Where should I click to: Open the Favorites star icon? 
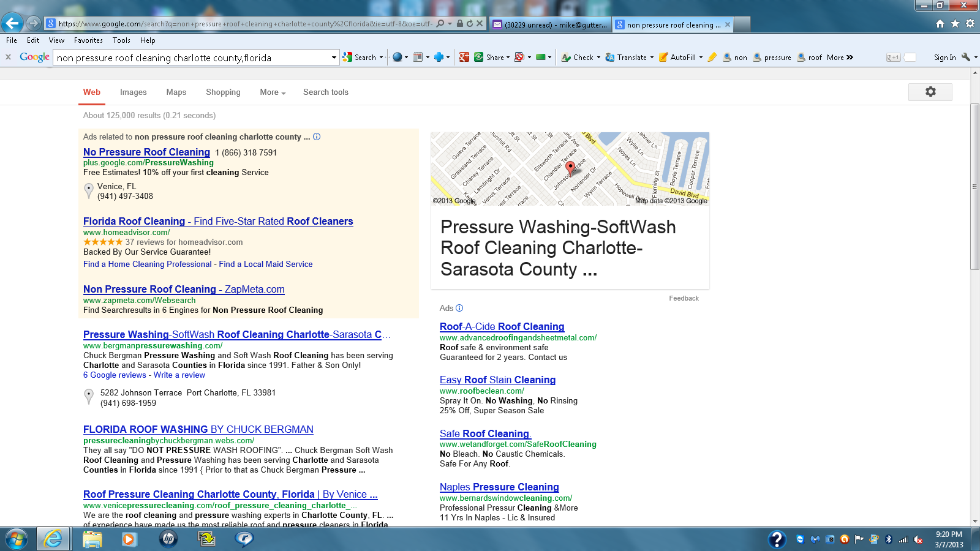(x=955, y=24)
